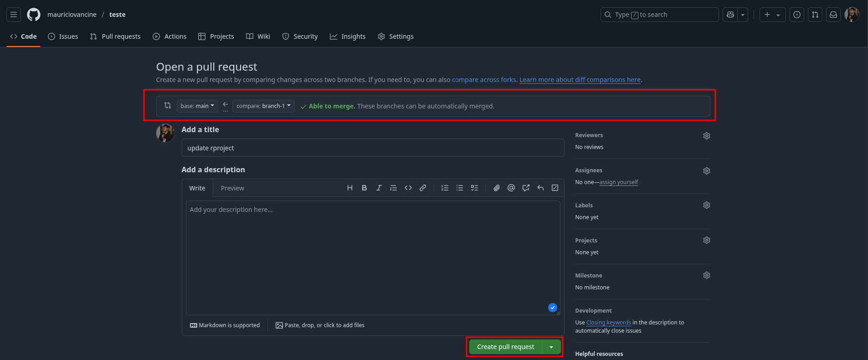Open the Labels gear settings
This screenshot has height=360, width=868.
706,205
